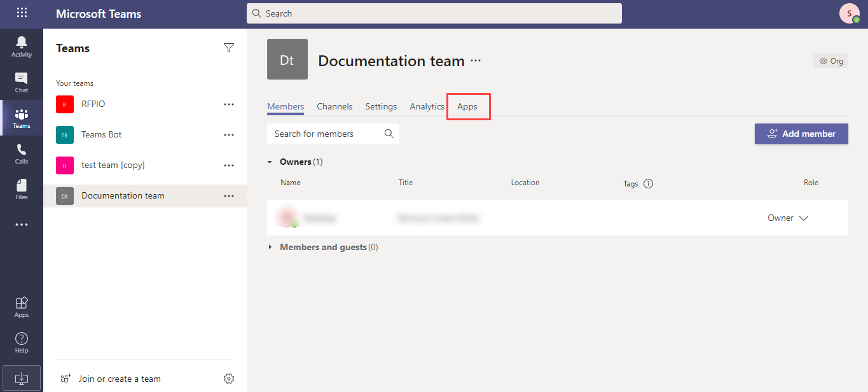Click the Role column header

811,183
